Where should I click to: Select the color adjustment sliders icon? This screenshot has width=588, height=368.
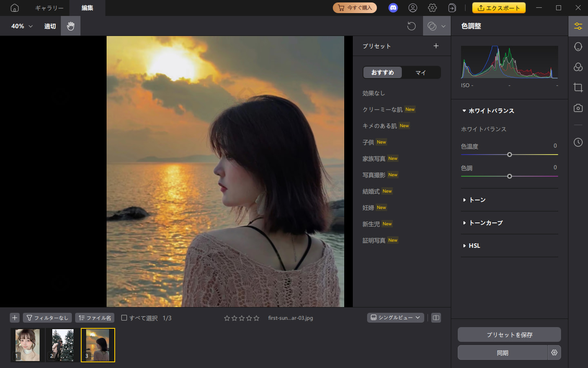coord(578,26)
